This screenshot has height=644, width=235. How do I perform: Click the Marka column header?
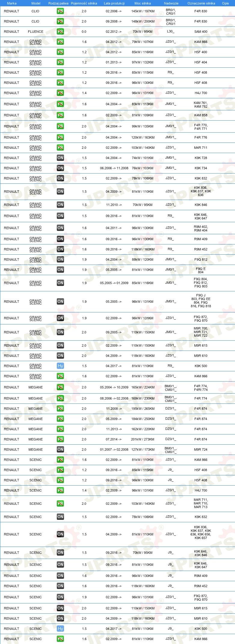[x=12, y=3]
